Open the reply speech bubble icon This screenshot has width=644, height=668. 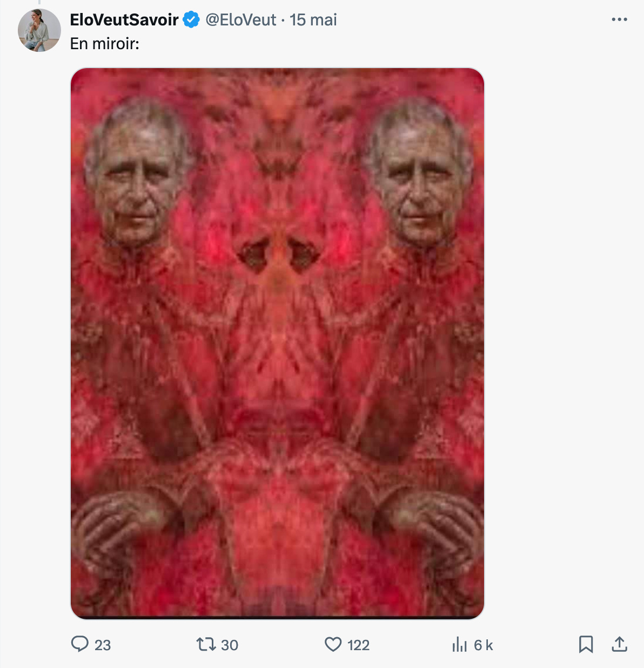click(x=80, y=644)
